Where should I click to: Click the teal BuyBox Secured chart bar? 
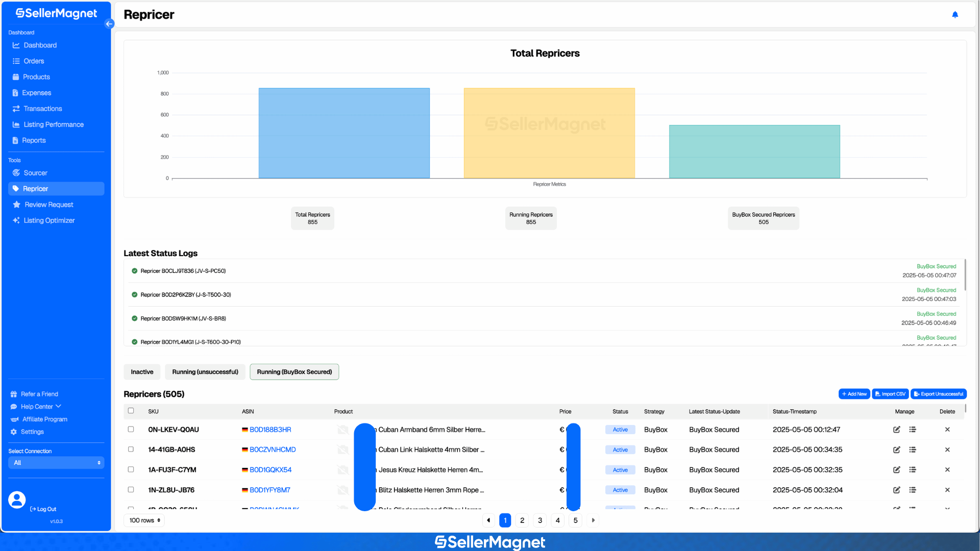[x=754, y=152]
